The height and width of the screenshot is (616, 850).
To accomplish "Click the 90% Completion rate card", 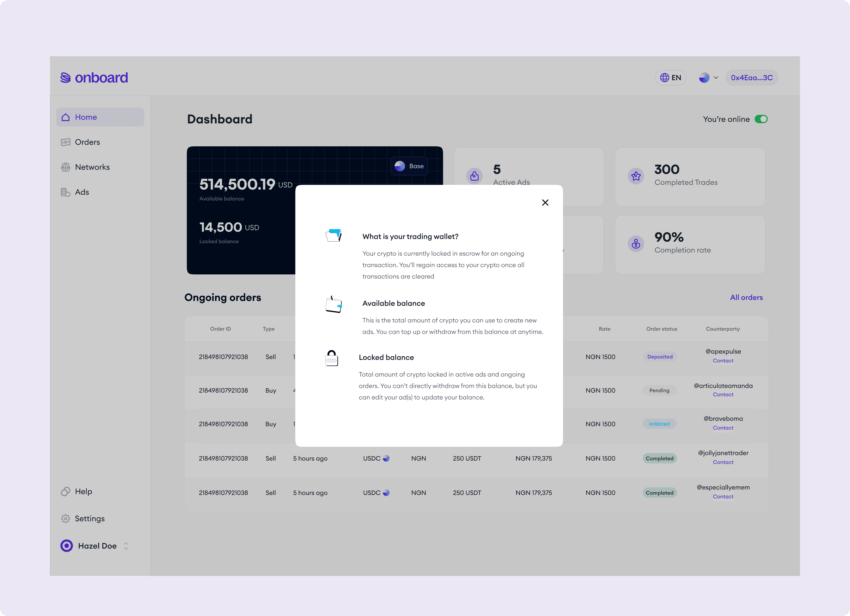I will point(690,245).
